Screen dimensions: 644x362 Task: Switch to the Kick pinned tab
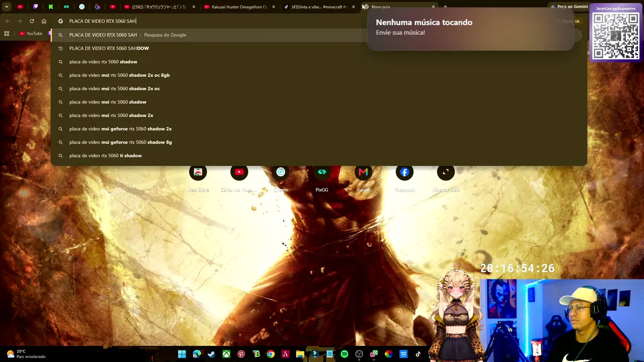point(51,7)
